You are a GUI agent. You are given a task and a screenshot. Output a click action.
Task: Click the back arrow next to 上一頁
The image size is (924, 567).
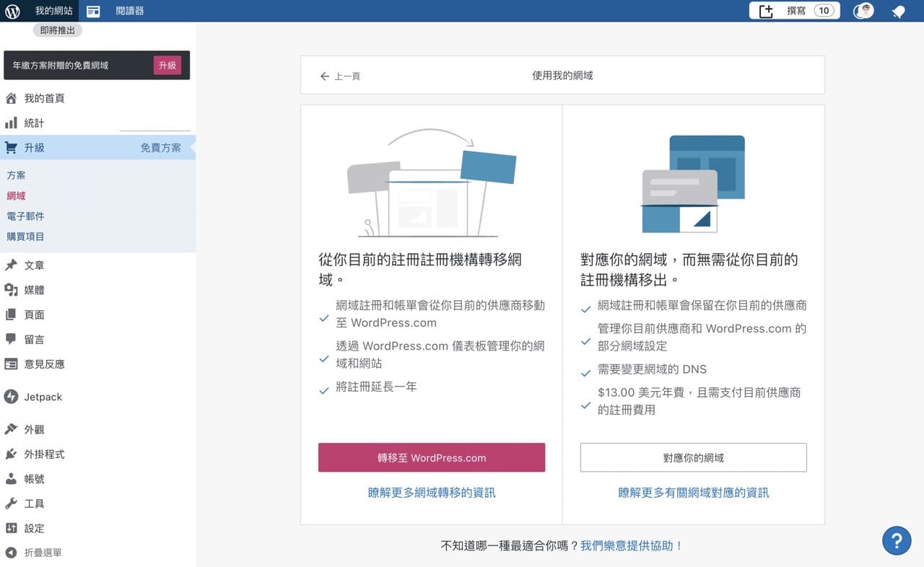tap(324, 76)
